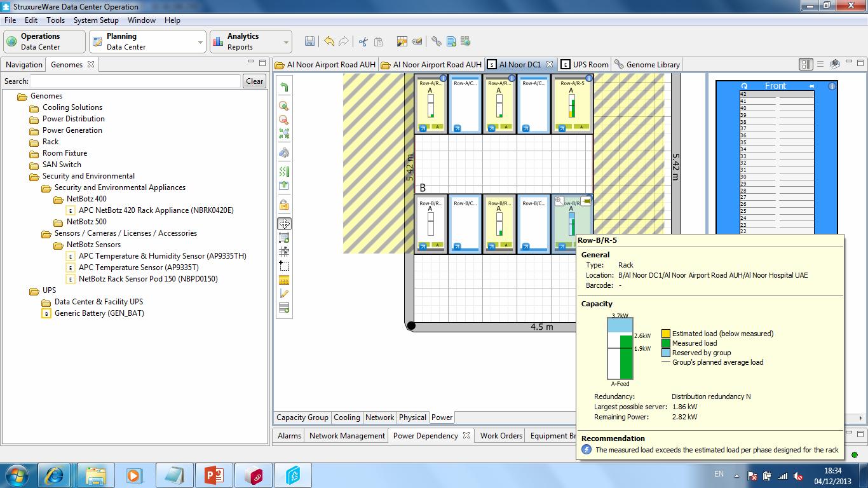The height and width of the screenshot is (488, 868).
Task: Collapse the Genomes root folder
Action: [x=23, y=96]
